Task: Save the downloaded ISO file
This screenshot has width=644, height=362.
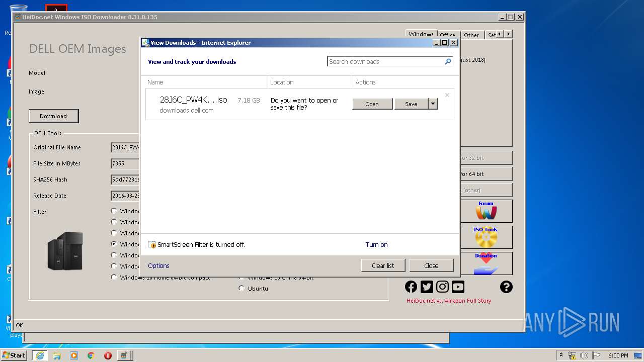Action: coord(411,104)
